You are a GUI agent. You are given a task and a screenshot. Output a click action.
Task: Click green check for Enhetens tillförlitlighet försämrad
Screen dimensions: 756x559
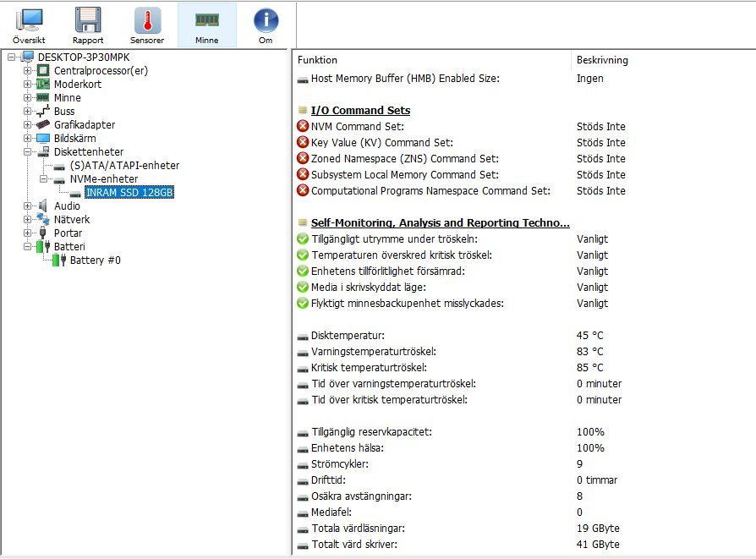(x=303, y=271)
